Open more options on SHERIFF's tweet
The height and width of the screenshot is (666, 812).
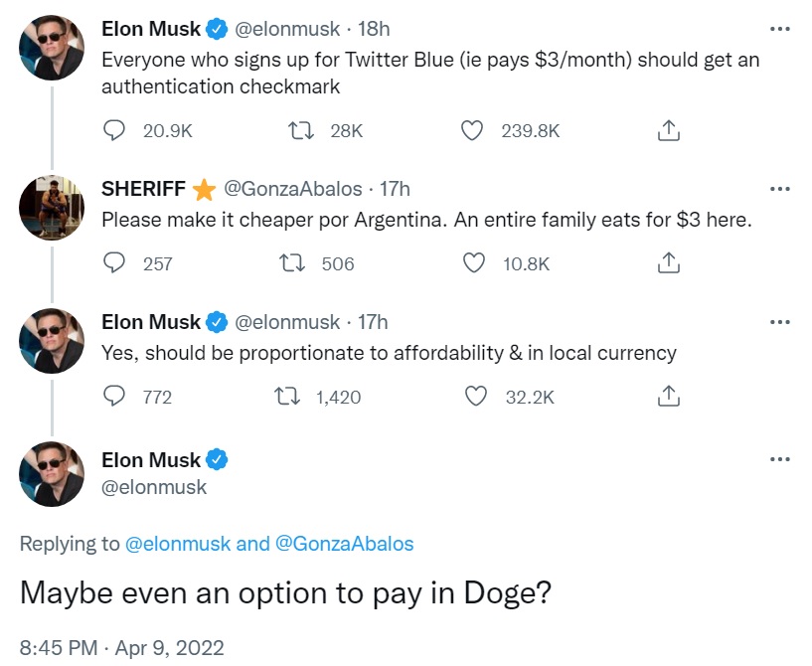[780, 189]
